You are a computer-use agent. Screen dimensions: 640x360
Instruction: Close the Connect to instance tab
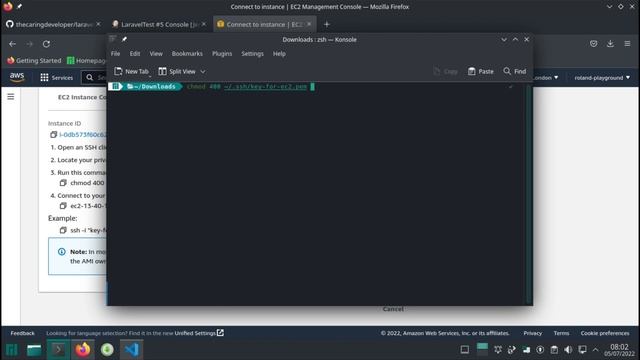pyautogui.click(x=309, y=24)
